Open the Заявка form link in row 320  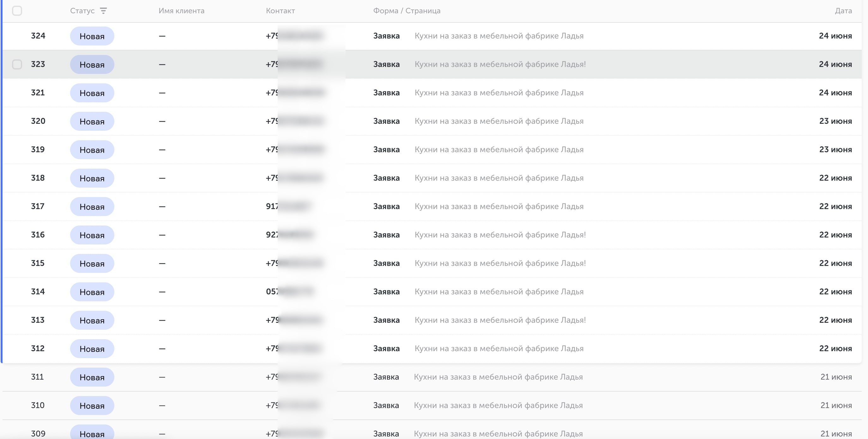coord(386,121)
